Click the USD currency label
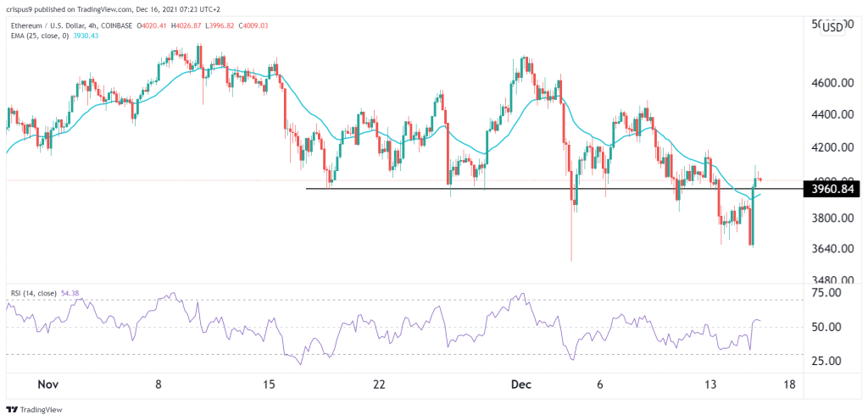The width and height of the screenshot is (868, 420). tap(832, 26)
